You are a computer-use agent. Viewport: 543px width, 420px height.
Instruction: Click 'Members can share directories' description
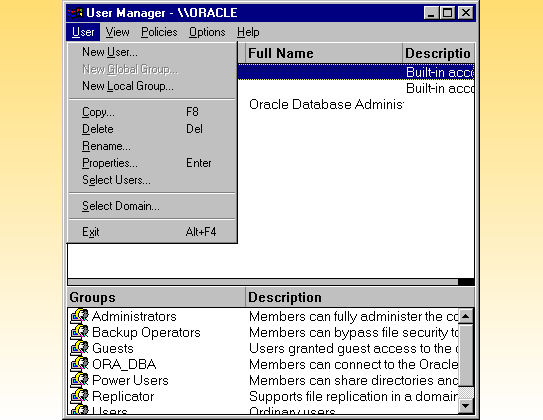point(354,380)
